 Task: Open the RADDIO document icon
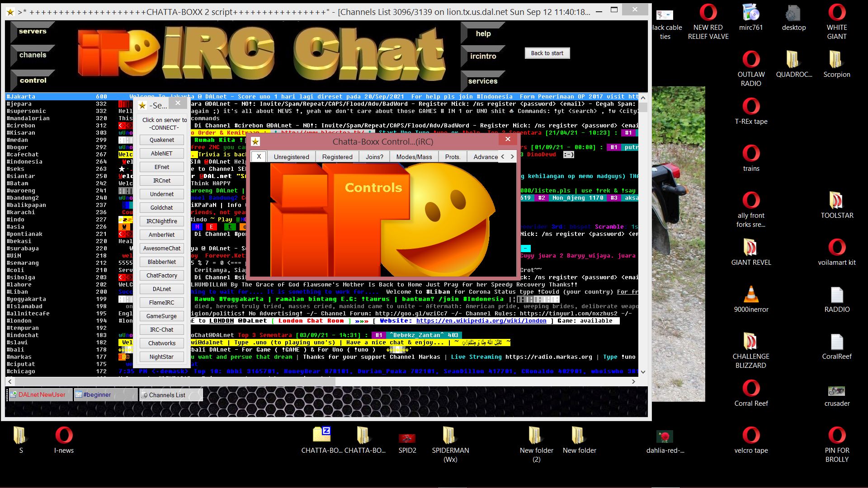[x=837, y=300]
